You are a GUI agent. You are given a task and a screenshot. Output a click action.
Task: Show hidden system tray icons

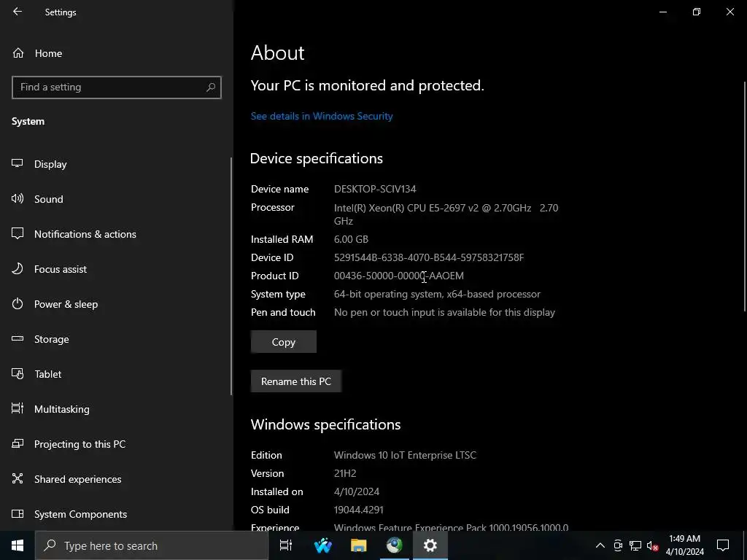point(600,545)
